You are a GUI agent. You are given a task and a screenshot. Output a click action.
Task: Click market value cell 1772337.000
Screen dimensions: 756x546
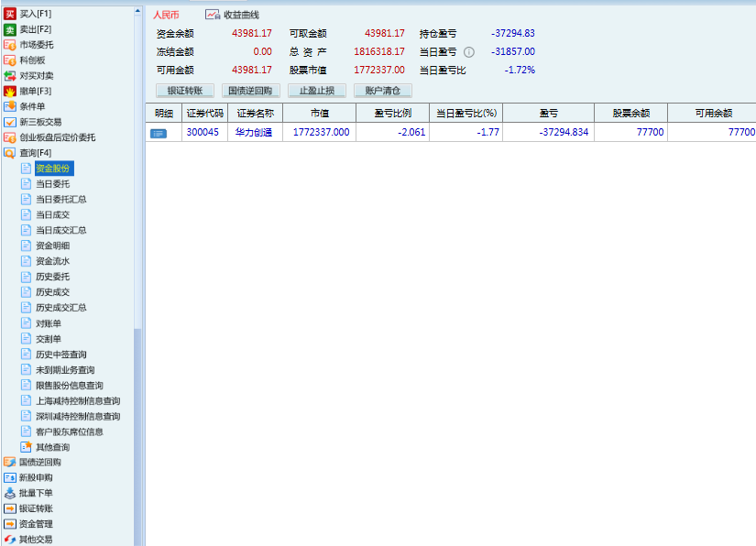pyautogui.click(x=321, y=132)
